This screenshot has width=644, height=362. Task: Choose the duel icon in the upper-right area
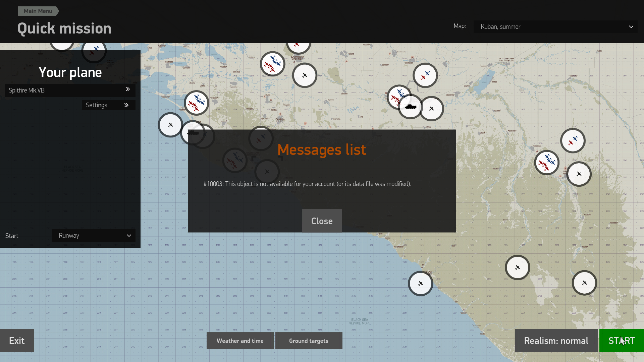click(425, 75)
